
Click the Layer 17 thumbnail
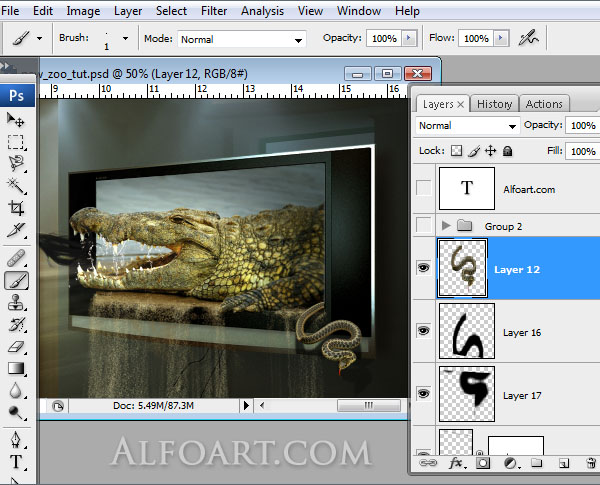[x=467, y=394]
